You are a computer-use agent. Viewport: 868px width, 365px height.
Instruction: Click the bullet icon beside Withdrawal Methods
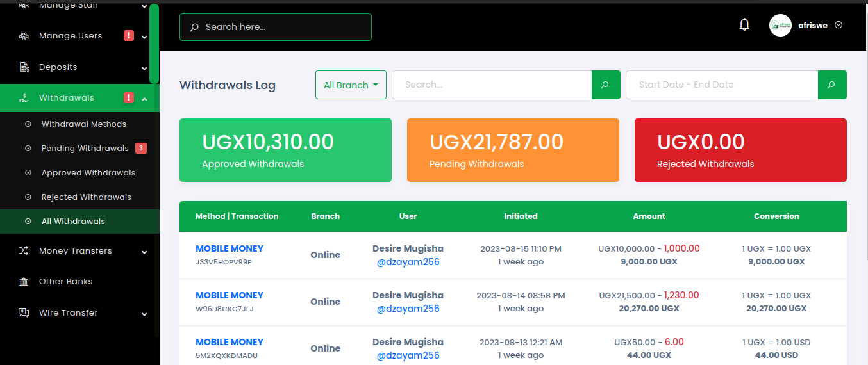[28, 124]
